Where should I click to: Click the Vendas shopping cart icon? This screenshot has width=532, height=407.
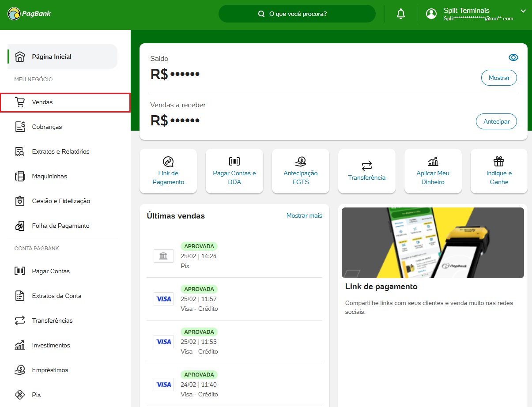click(x=20, y=102)
